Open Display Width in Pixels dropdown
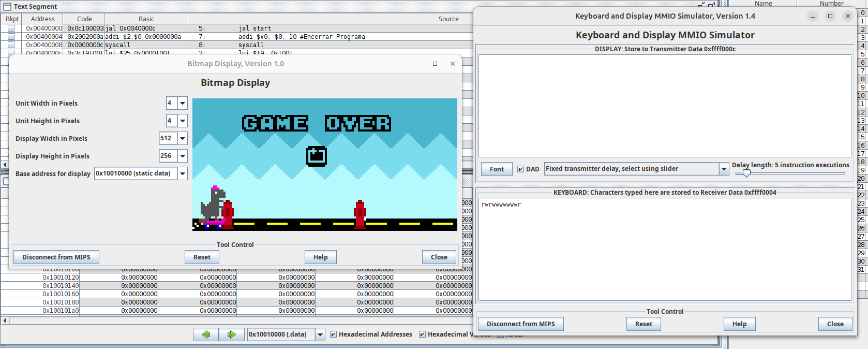868x349 pixels. pyautogui.click(x=183, y=138)
